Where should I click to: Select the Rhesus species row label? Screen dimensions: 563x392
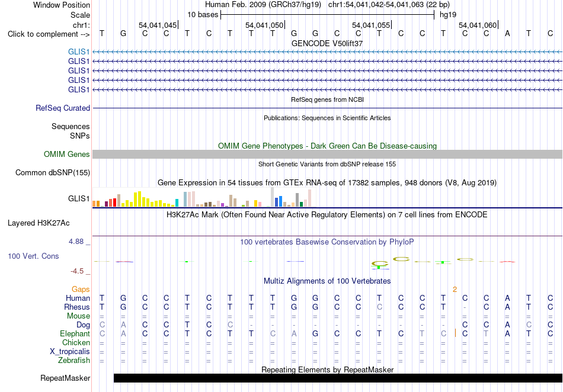pos(77,307)
